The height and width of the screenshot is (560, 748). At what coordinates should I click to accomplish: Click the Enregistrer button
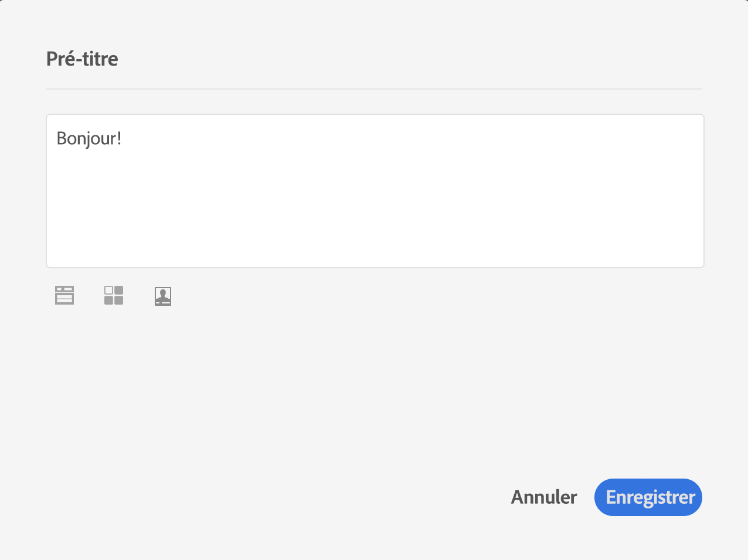648,497
